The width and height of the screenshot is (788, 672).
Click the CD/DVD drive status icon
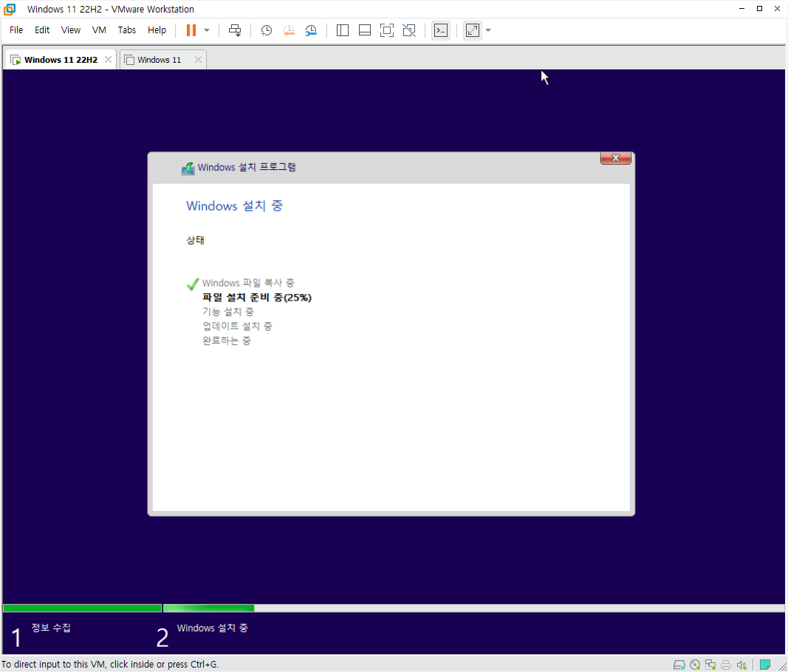(695, 665)
